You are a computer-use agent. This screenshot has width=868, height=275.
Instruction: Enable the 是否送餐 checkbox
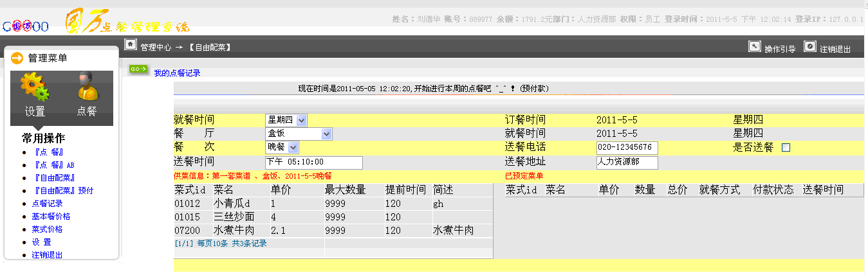786,148
